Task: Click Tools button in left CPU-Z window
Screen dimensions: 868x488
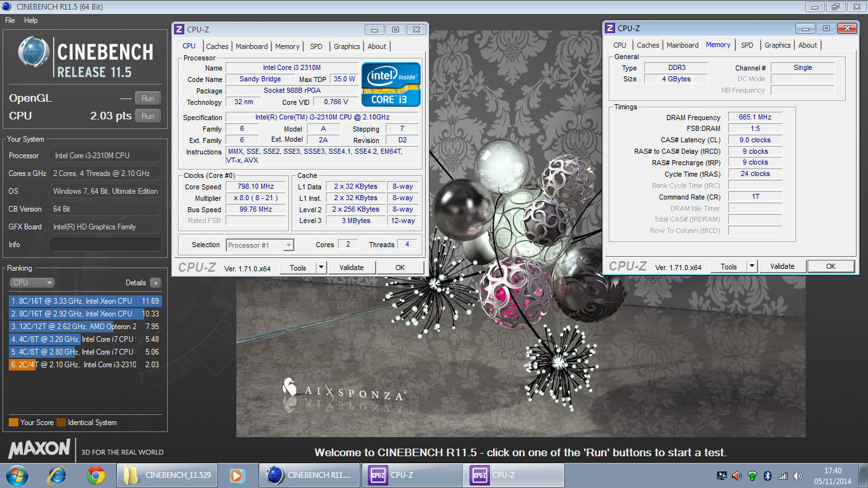Action: [x=298, y=268]
